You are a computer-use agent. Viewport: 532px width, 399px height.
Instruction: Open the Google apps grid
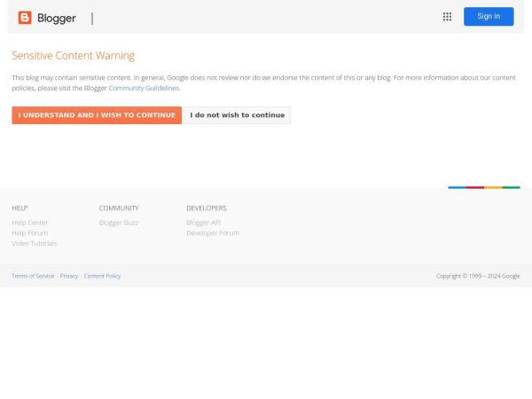tap(447, 17)
